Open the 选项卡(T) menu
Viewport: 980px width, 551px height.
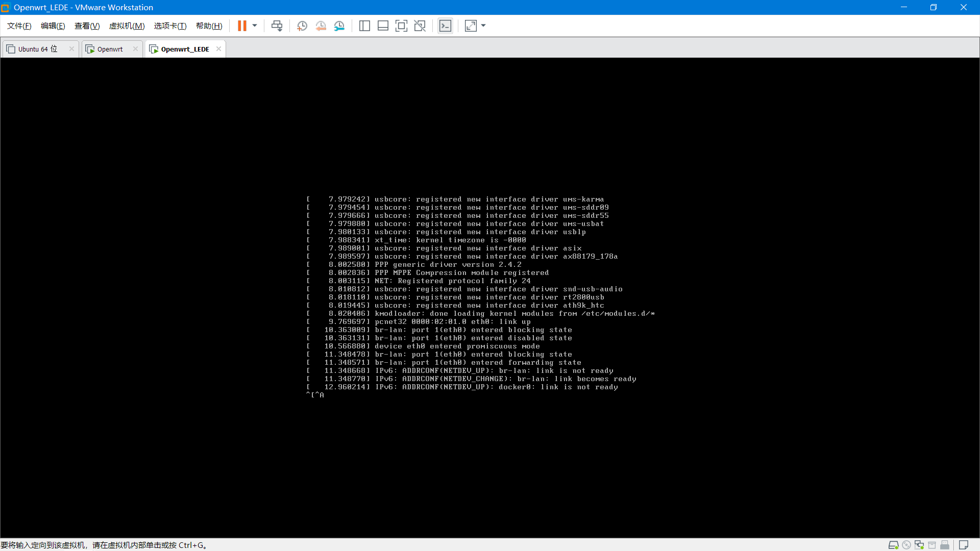[x=170, y=26]
